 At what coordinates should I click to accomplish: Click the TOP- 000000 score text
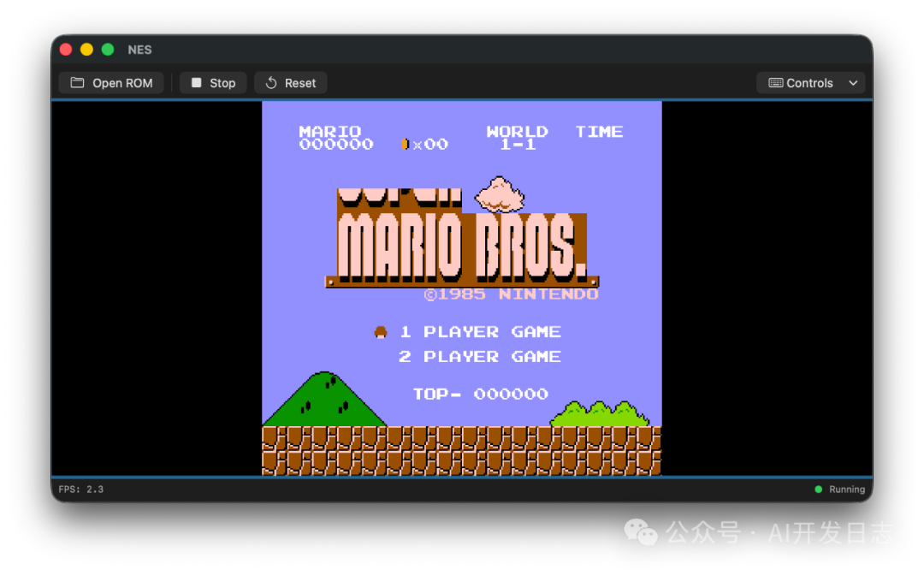click(480, 394)
